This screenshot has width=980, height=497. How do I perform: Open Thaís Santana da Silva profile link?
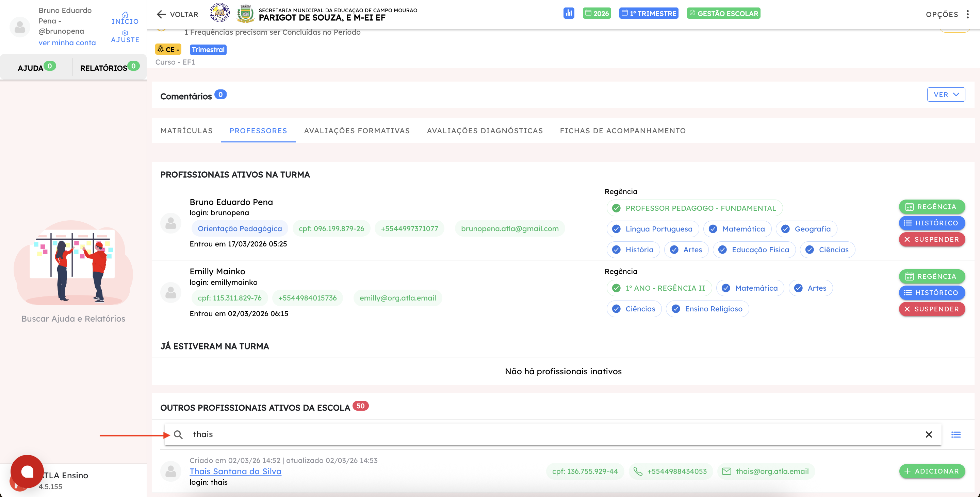[235, 471]
